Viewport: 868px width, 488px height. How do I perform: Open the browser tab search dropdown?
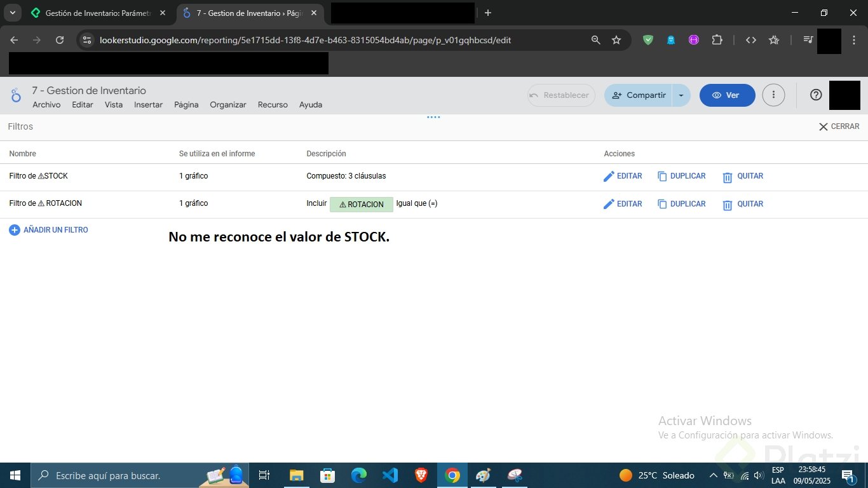pyautogui.click(x=12, y=13)
